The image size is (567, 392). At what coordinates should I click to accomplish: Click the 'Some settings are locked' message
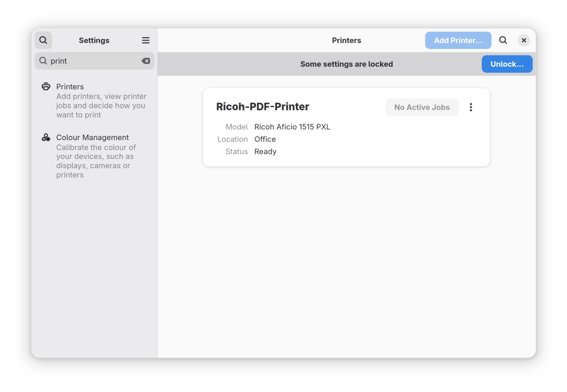pos(346,64)
